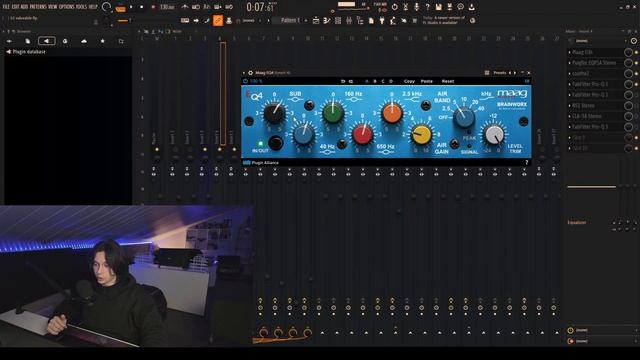Viewport: 640px width, 360px height.
Task: Open the mixer view icon
Action: 349,20
